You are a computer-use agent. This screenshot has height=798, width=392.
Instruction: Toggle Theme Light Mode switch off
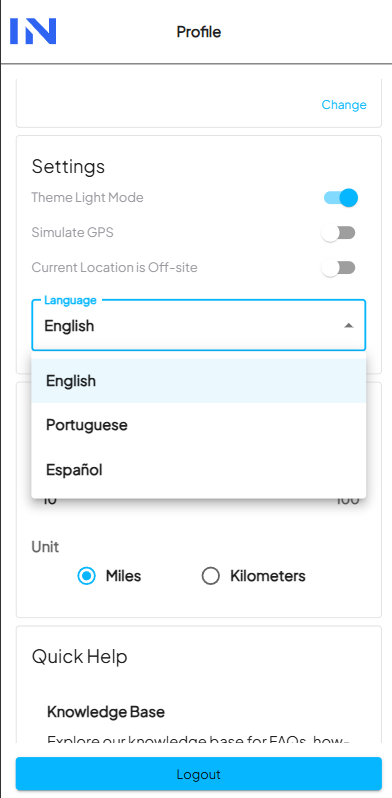point(341,197)
